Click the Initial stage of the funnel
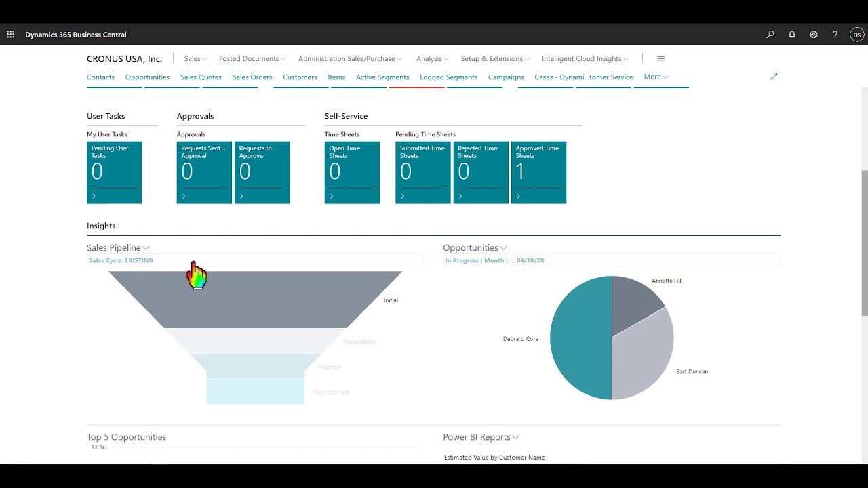 point(255,300)
